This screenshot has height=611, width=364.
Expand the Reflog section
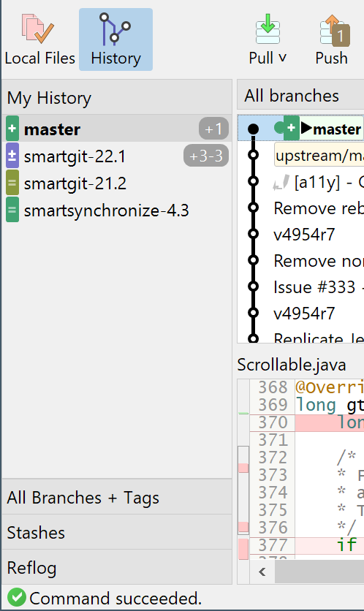coord(117,568)
